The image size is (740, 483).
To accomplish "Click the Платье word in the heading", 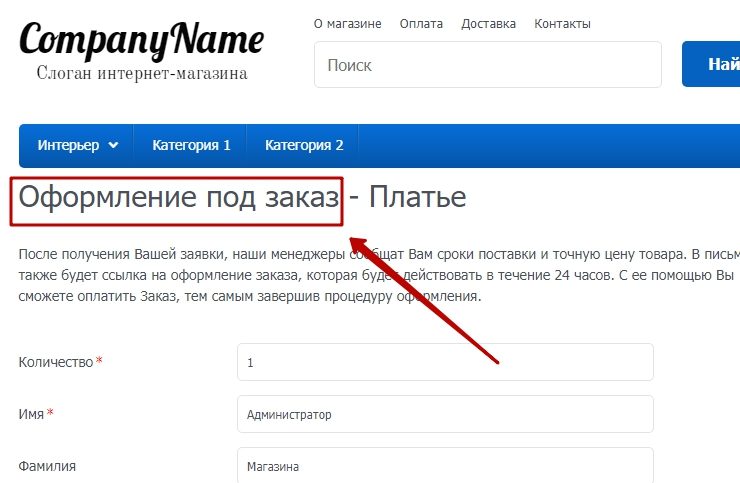I will pos(418,197).
